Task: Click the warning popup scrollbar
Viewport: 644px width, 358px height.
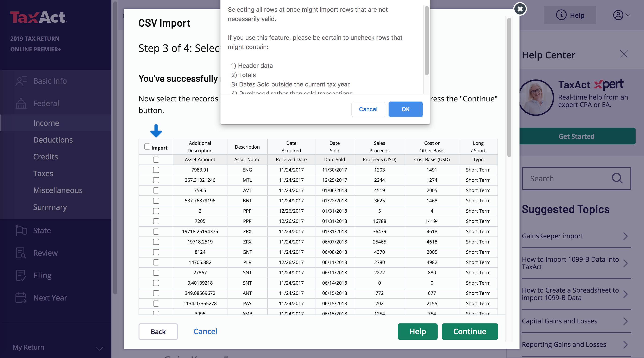Action: click(427, 41)
